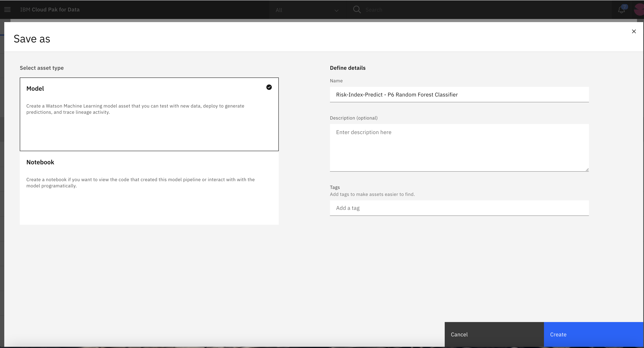
Task: Click the Model description text
Action: 135,109
